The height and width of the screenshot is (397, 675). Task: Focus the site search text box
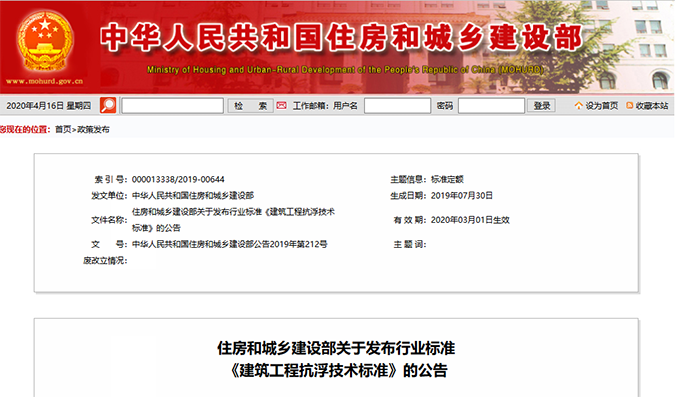tap(173, 106)
